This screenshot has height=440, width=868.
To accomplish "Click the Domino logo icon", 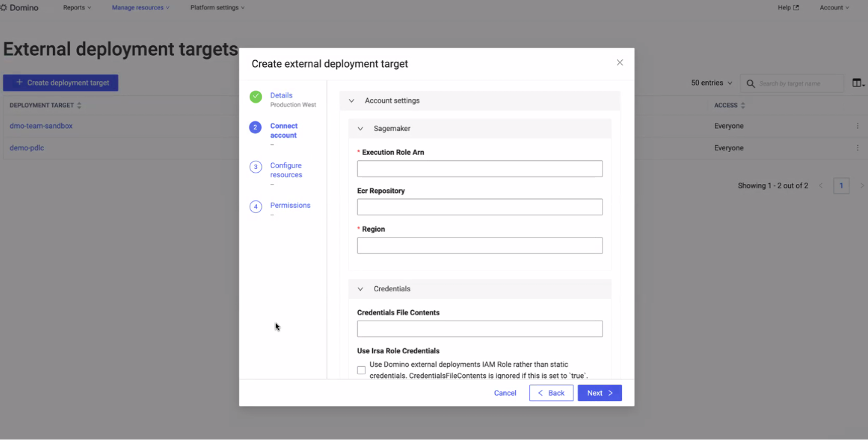I will click(x=4, y=8).
